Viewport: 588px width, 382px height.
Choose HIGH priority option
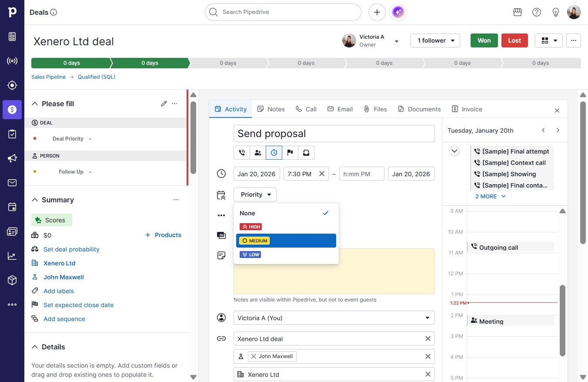[286, 227]
